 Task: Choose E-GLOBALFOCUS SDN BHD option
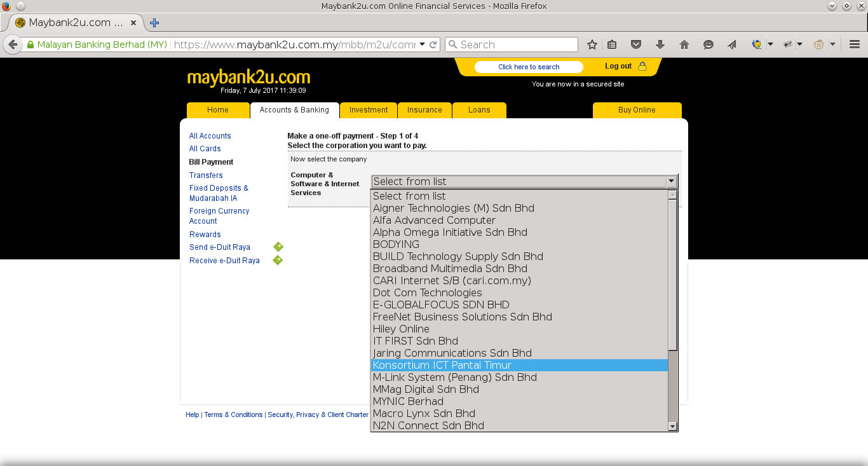tap(519, 305)
